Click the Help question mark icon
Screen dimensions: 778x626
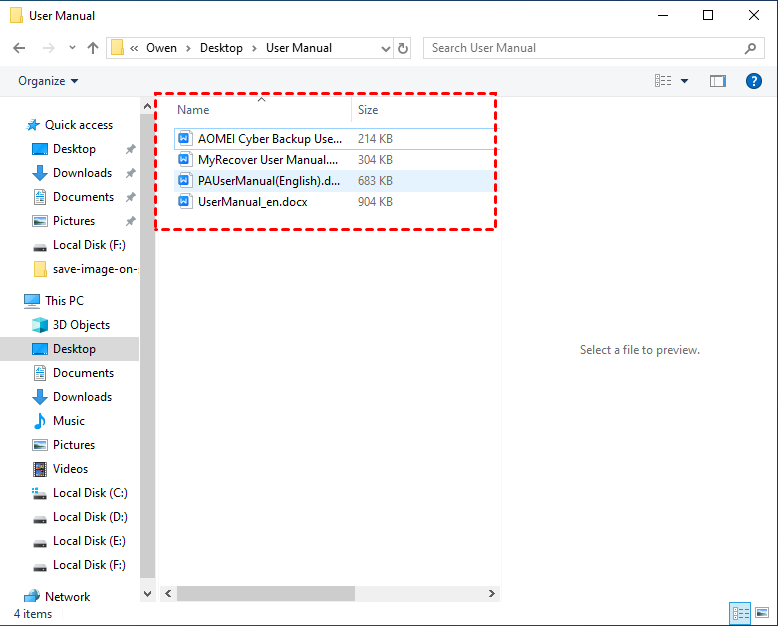754,81
